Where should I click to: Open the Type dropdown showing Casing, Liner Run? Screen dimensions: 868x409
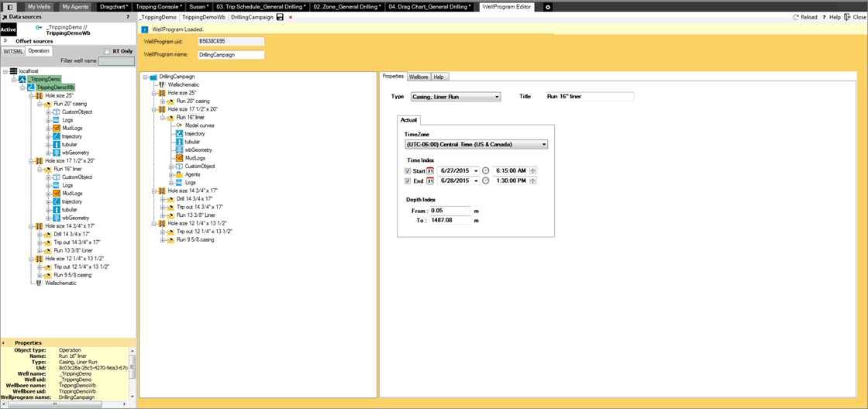455,96
